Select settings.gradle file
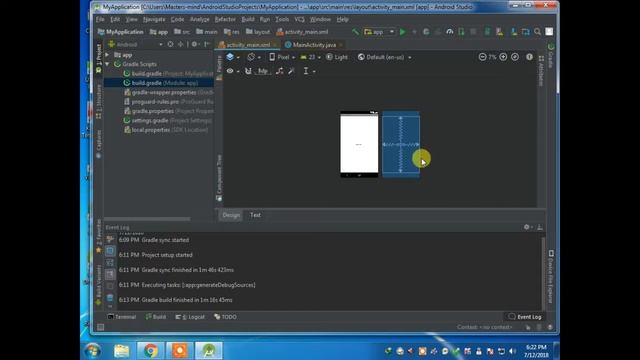 [167, 120]
